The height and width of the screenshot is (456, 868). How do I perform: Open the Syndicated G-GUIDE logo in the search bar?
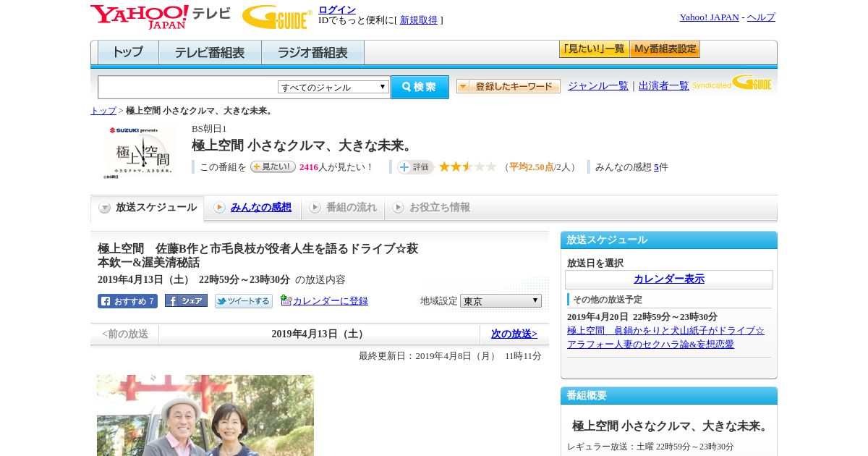click(x=732, y=83)
